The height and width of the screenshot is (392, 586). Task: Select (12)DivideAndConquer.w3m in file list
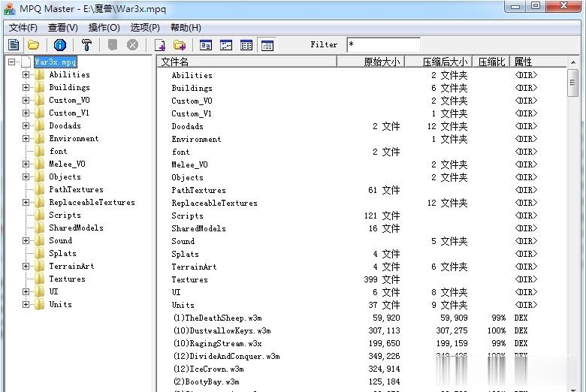point(226,356)
